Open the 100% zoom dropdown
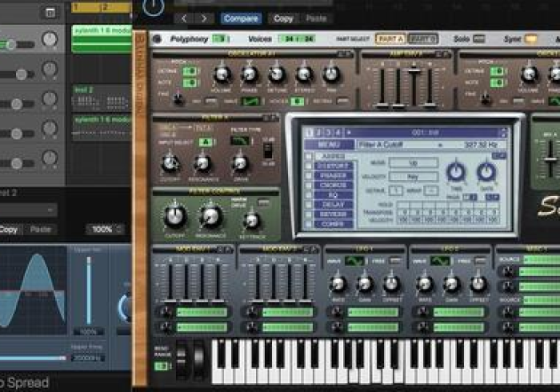This screenshot has height=392, width=560. coord(106,230)
